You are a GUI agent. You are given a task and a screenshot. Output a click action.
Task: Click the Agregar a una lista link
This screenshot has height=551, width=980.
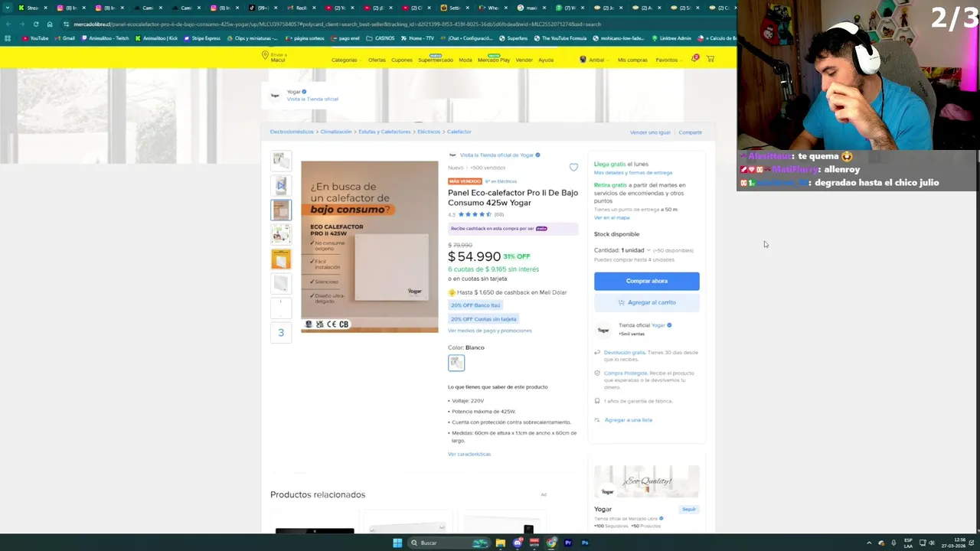[629, 420]
